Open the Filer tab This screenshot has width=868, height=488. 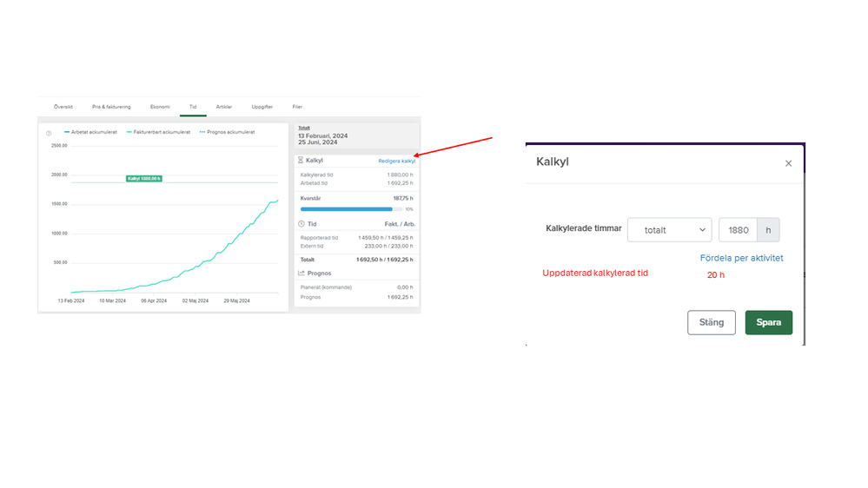coord(297,107)
